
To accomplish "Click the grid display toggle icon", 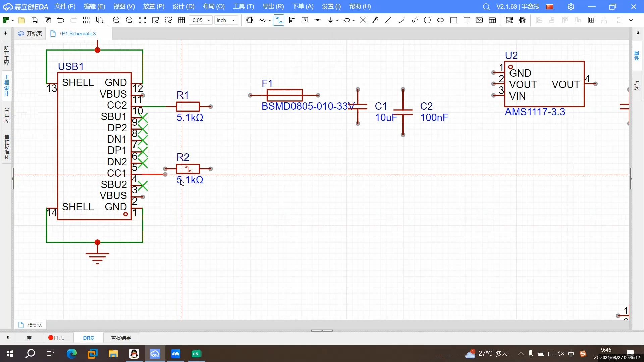I will (181, 20).
